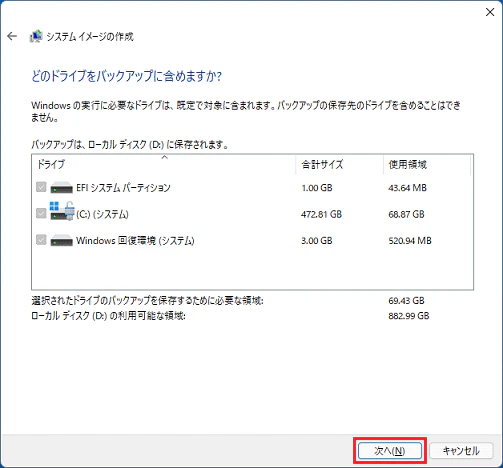Click the 次へ(N) button
This screenshot has width=503, height=468.
pyautogui.click(x=390, y=451)
